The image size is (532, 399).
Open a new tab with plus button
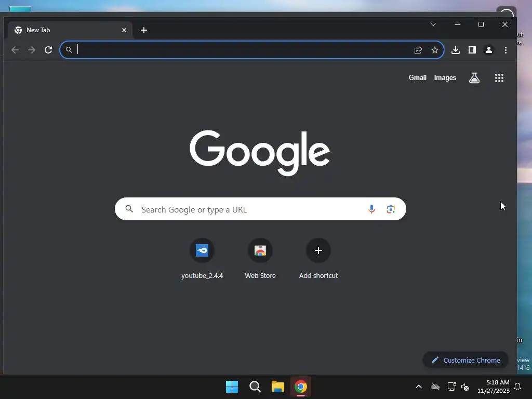143,30
